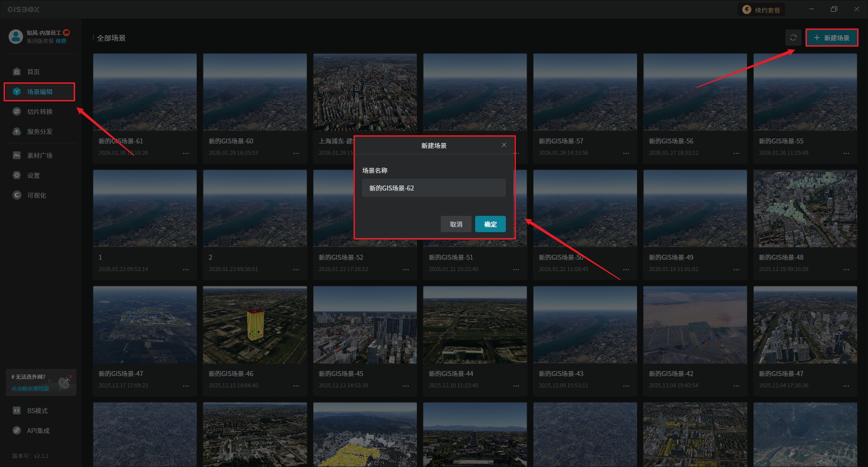Expand the options menu of 新的GIS场景-48
This screenshot has height=467, width=868.
pos(846,270)
